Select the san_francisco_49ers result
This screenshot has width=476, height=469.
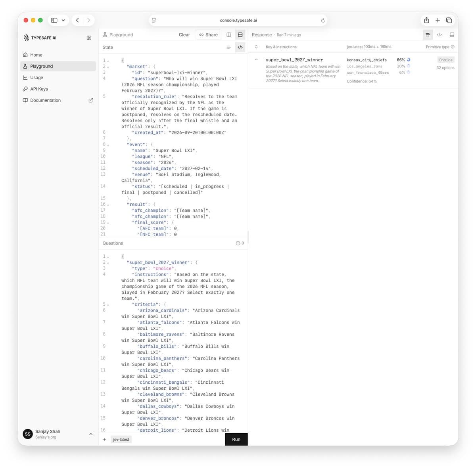pos(368,73)
